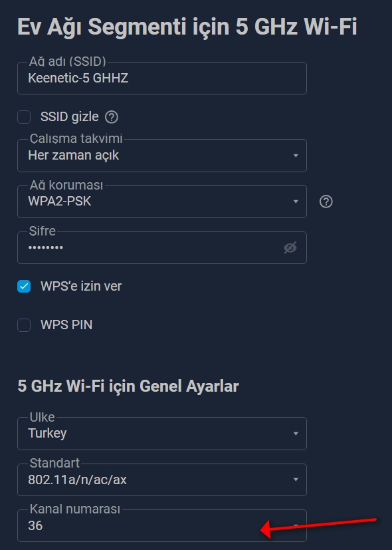Open the 802.11a/n/ac/ax standard dropdown
The width and height of the screenshot is (392, 550).
click(x=162, y=480)
